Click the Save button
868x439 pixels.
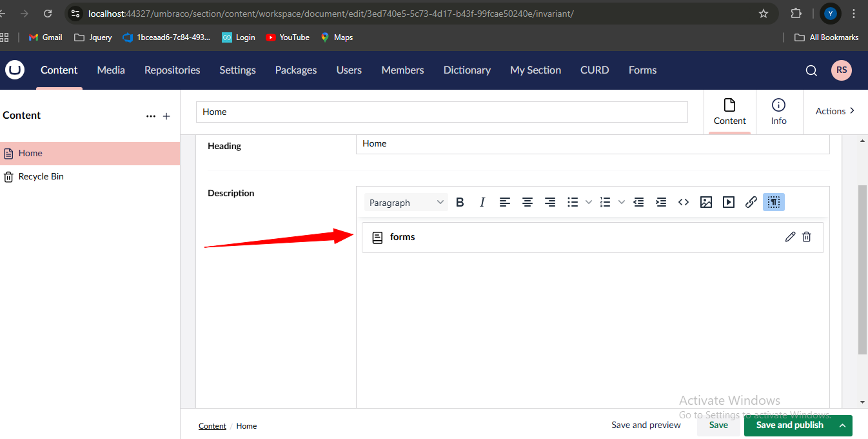[718, 425]
